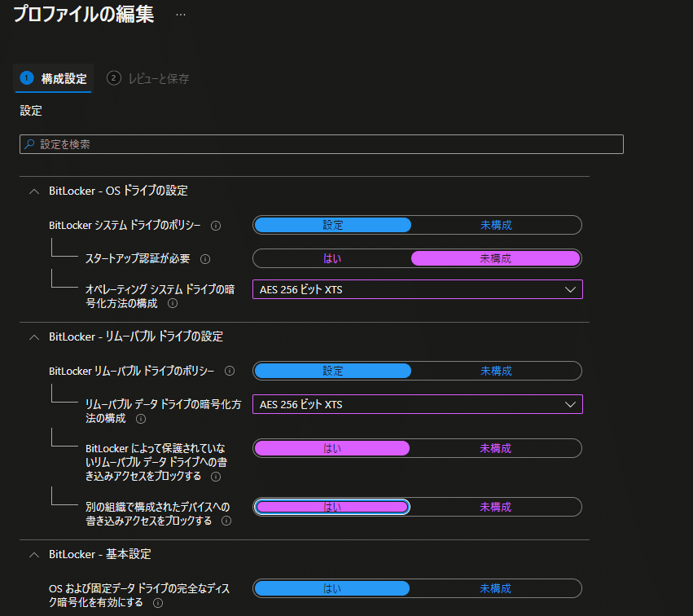Click the BitLocker - 基本設定 heading text
Image resolution: width=693 pixels, height=616 pixels.
100,555
